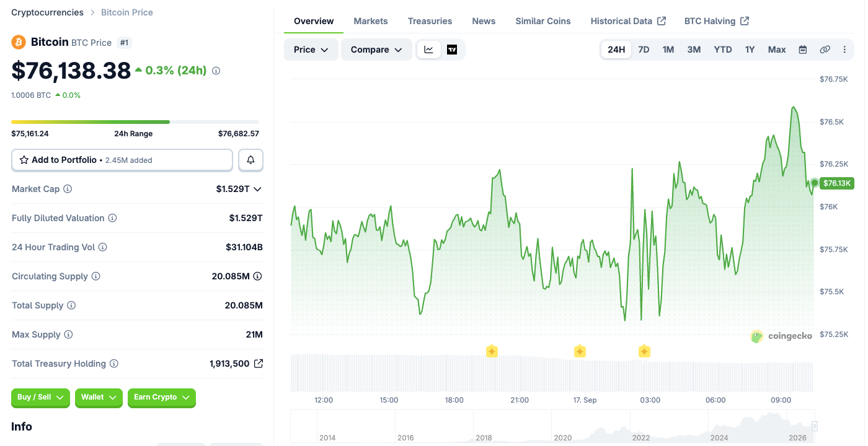Switch to the News tab
The image size is (868, 446).
[x=484, y=21]
